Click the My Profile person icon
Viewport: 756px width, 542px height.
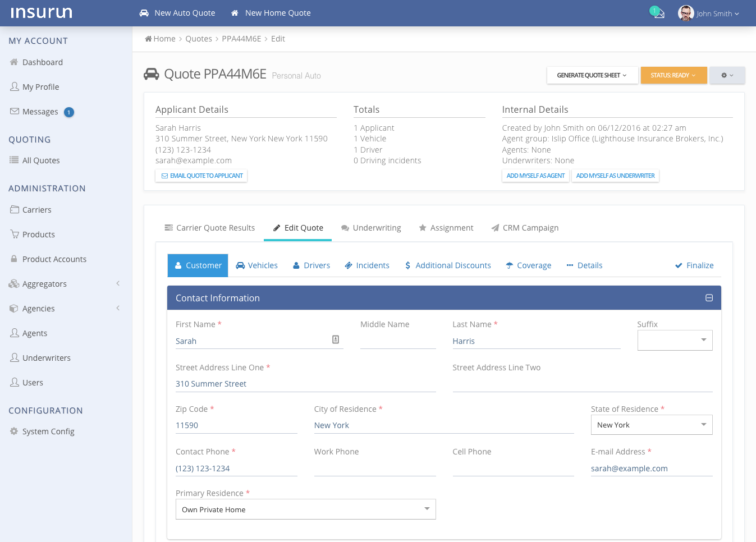[x=15, y=86]
